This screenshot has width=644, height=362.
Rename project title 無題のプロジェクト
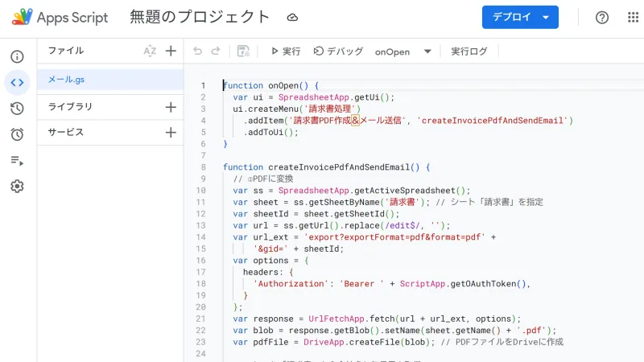coord(200,17)
